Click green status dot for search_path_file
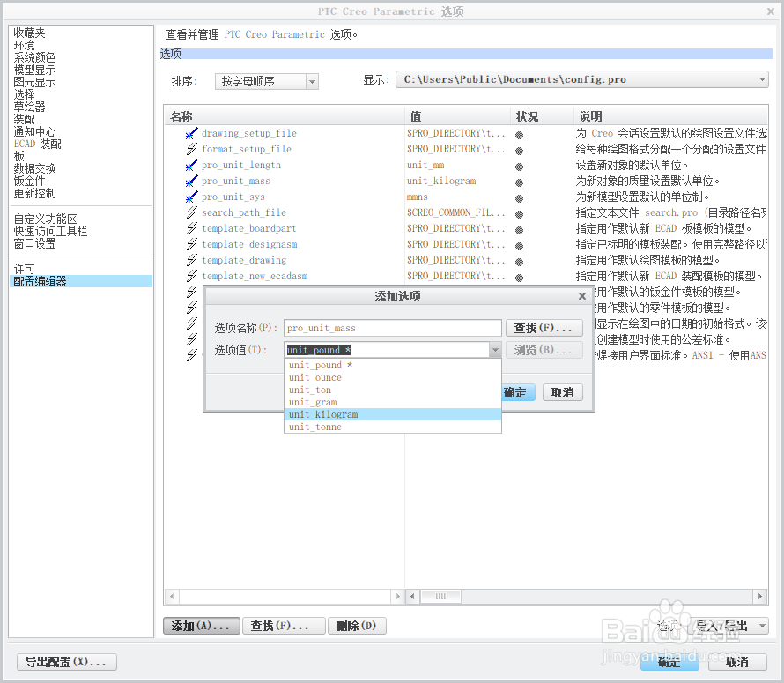Screen dimensions: 784x683 pos(520,214)
